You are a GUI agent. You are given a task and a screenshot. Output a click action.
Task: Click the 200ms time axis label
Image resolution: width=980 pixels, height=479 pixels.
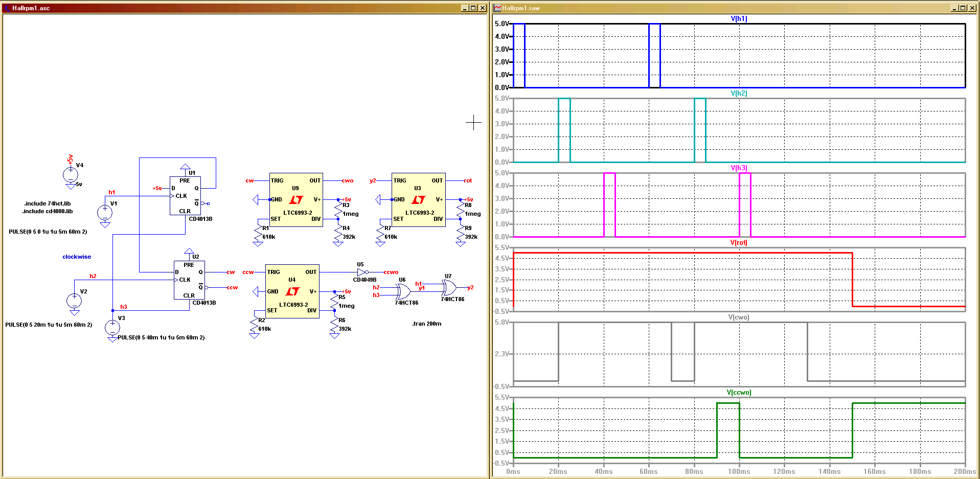click(x=965, y=471)
